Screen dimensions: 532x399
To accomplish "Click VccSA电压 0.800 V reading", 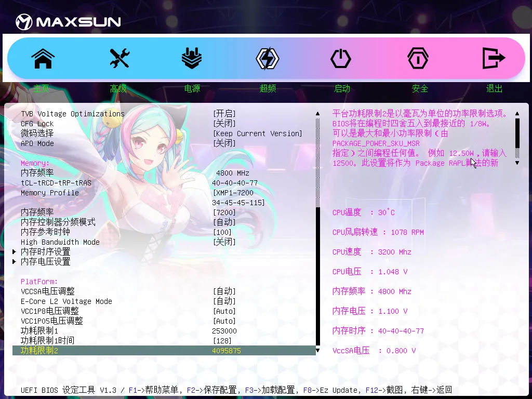I will 374,351.
